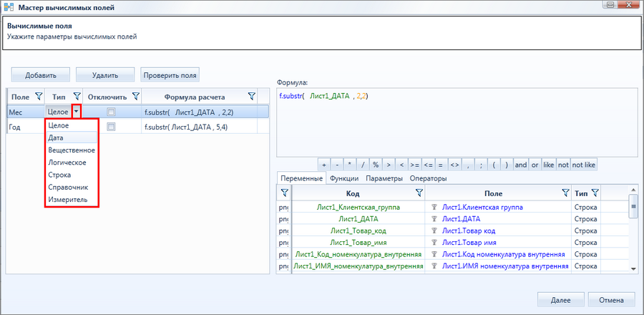Image resolution: width=644 pixels, height=315 pixels.
Task: Select the Лист1_Клиентская_группа variable code
Action: (x=358, y=208)
